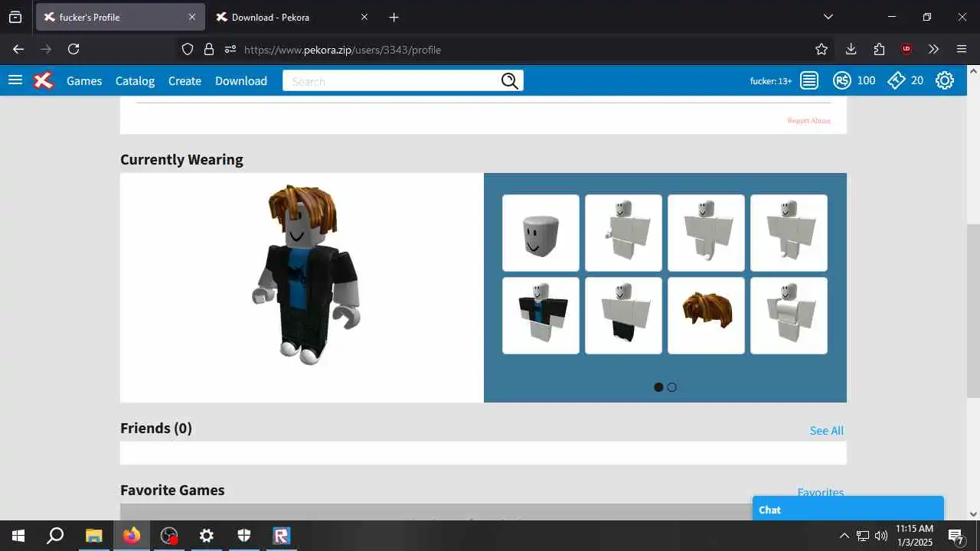Open the hamburger navigation menu
Image resolution: width=980 pixels, height=551 pixels.
coord(15,80)
